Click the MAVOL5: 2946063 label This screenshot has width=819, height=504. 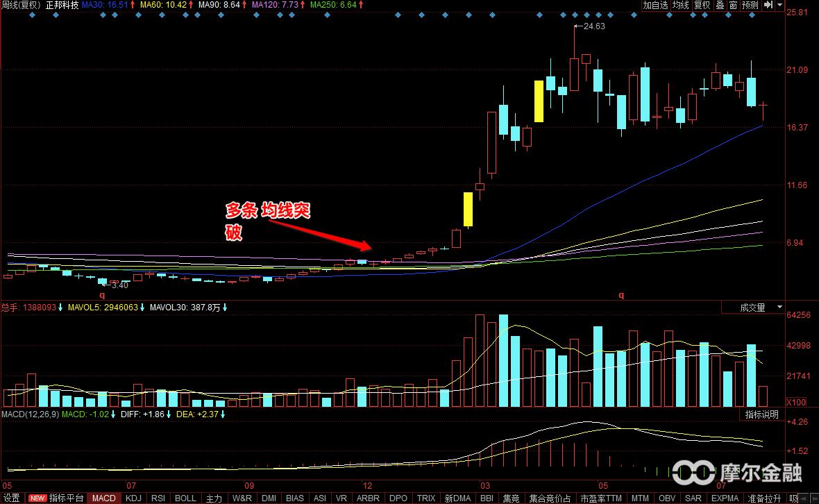[x=103, y=308]
